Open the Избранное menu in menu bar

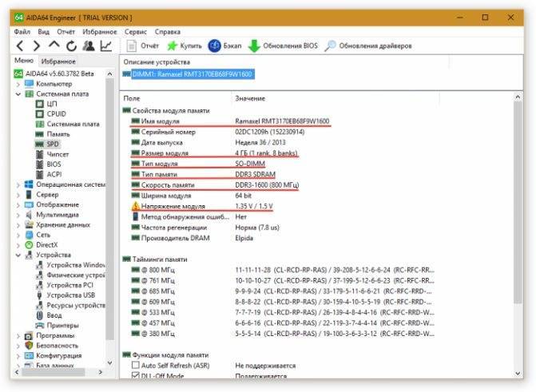100,32
